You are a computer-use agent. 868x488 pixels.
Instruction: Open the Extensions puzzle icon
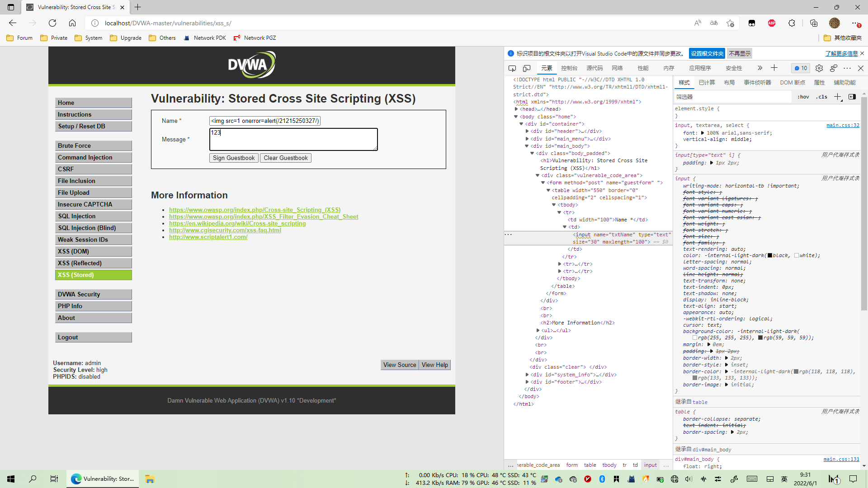(792, 23)
